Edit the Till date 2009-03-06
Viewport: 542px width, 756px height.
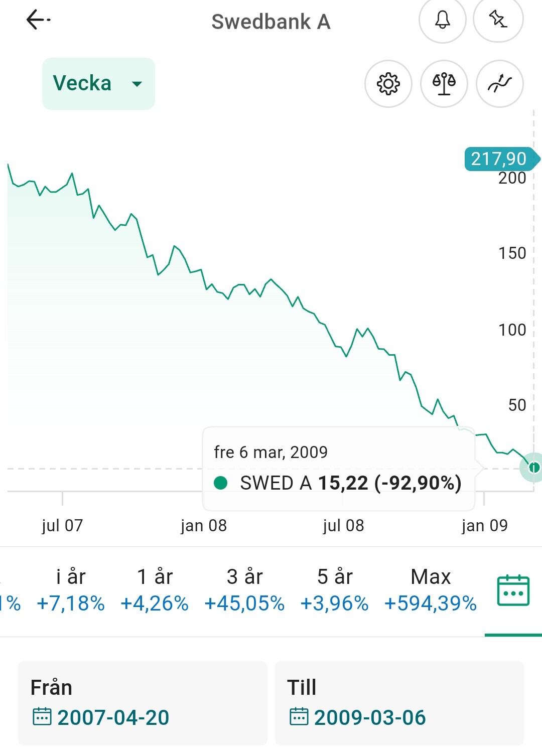coord(370,717)
